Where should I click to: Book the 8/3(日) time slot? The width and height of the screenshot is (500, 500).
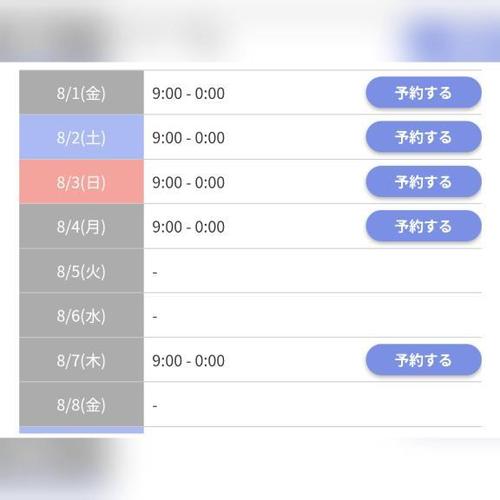point(423,182)
